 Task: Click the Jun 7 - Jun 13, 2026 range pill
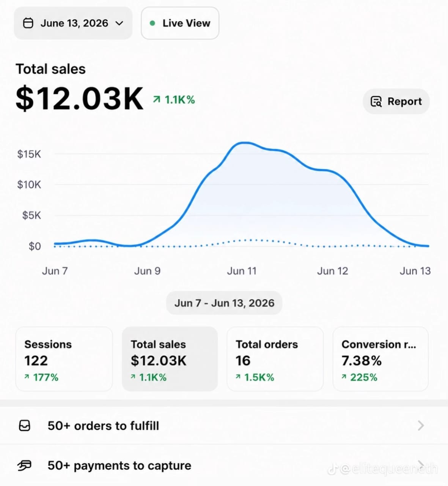click(224, 303)
